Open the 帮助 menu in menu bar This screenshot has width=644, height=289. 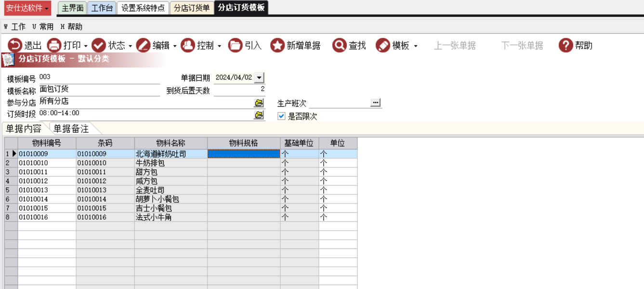click(x=71, y=27)
